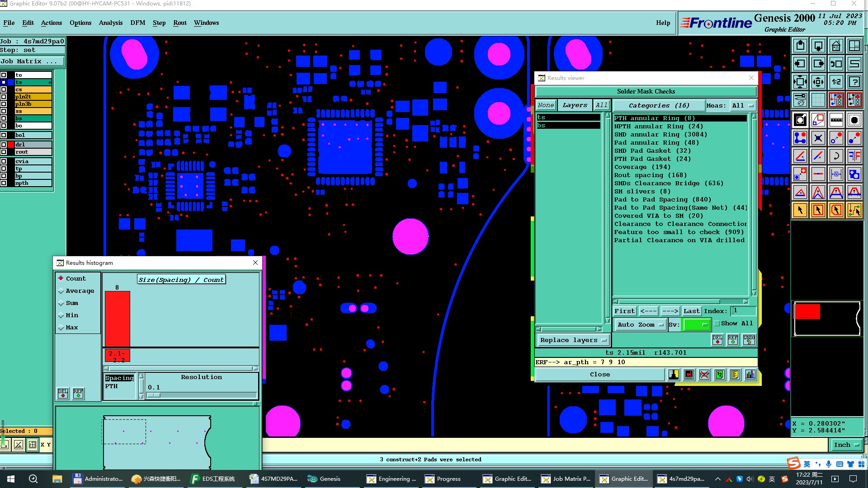This screenshot has width=868, height=488.
Task: Toggle visibility checkbox for drl layer
Action: pos(4,145)
